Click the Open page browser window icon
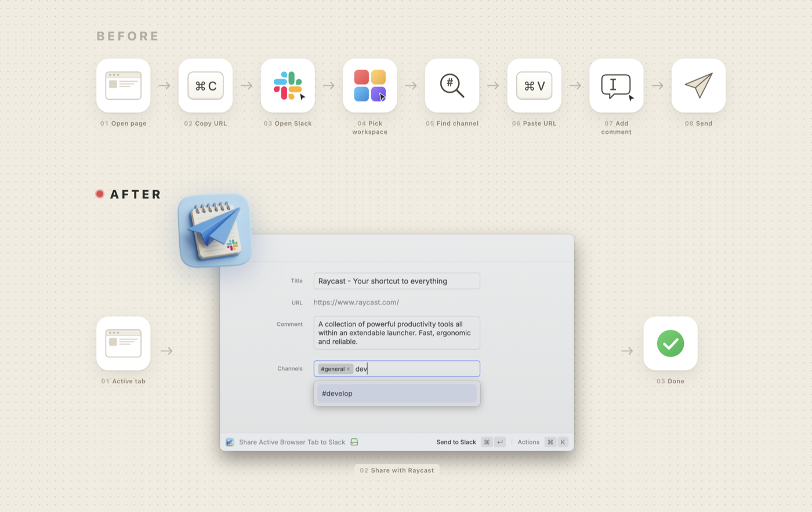Image resolution: width=812 pixels, height=512 pixels. pyautogui.click(x=124, y=85)
